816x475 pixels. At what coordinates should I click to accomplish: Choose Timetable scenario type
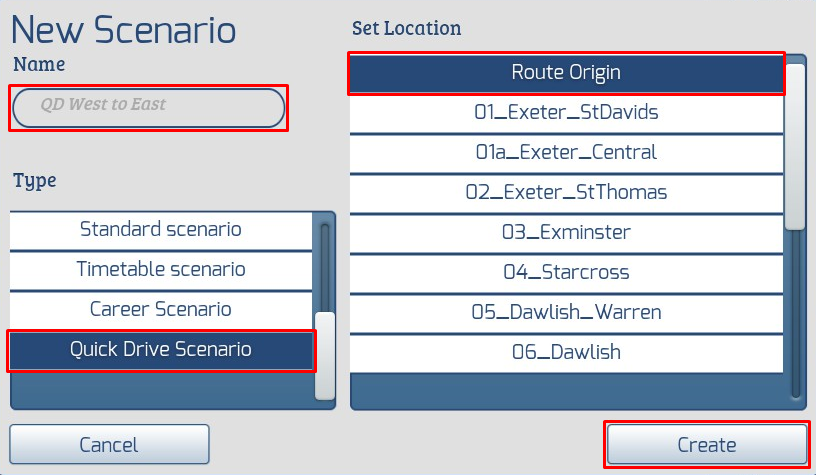160,270
